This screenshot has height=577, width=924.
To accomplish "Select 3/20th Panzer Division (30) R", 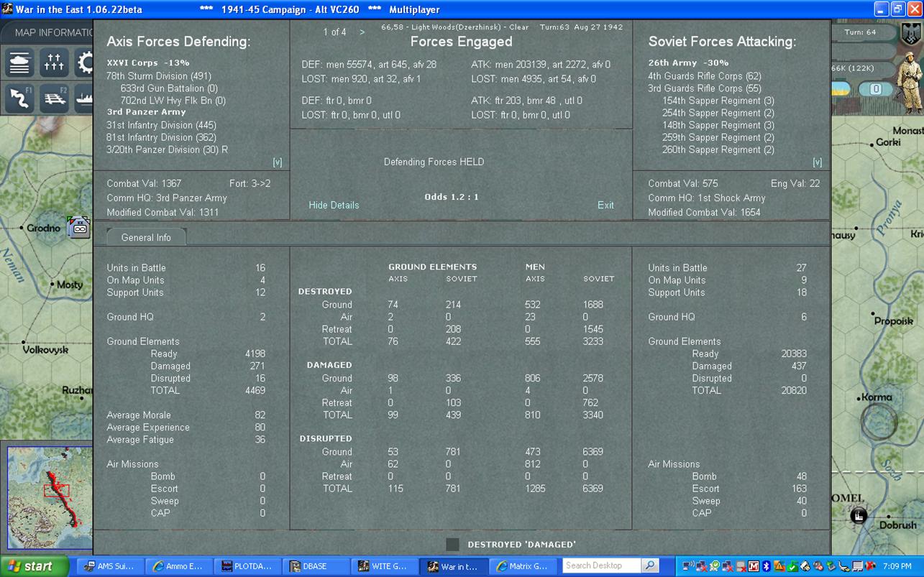I will 167,149.
